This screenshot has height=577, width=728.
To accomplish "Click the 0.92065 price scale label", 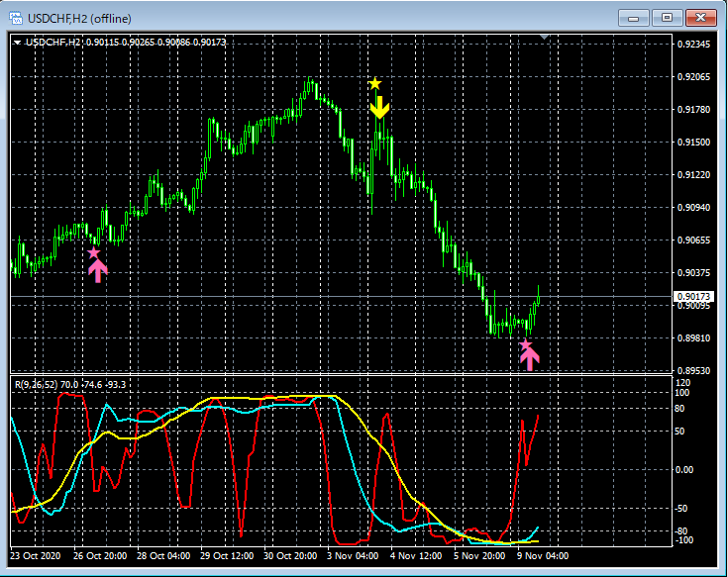I will point(693,77).
